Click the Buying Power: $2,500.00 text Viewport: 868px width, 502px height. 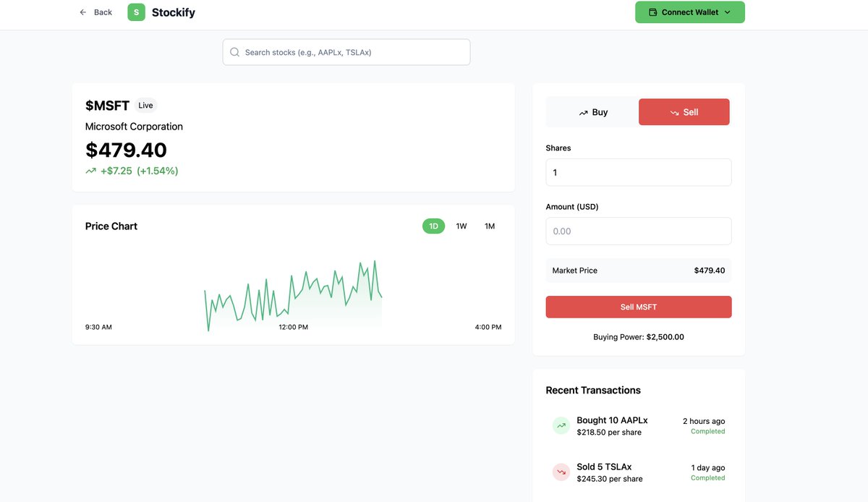click(639, 337)
